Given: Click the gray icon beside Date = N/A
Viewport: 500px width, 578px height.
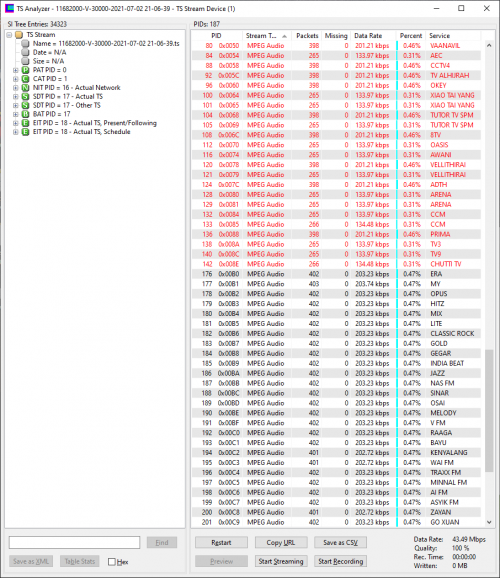Looking at the screenshot, I should coord(25,52).
